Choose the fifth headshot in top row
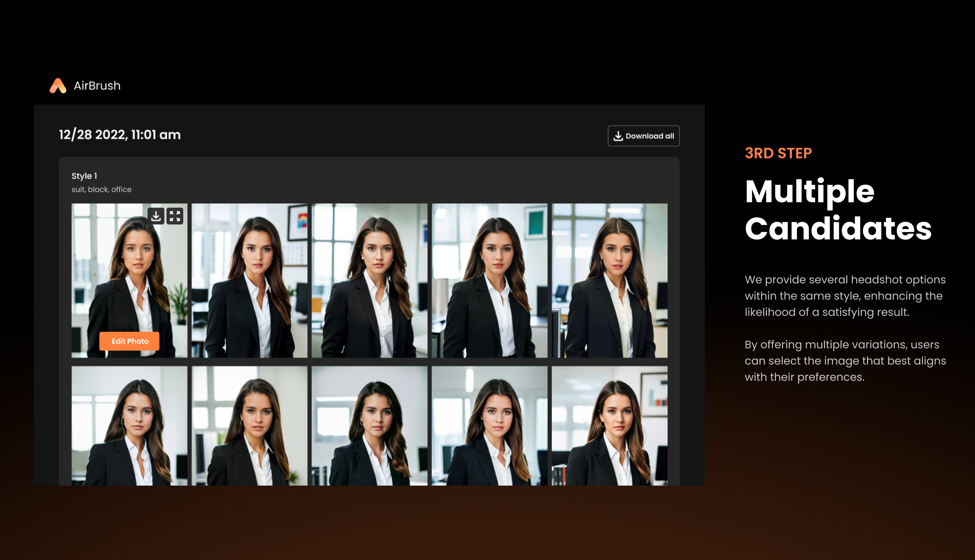The height and width of the screenshot is (560, 975). (x=609, y=280)
